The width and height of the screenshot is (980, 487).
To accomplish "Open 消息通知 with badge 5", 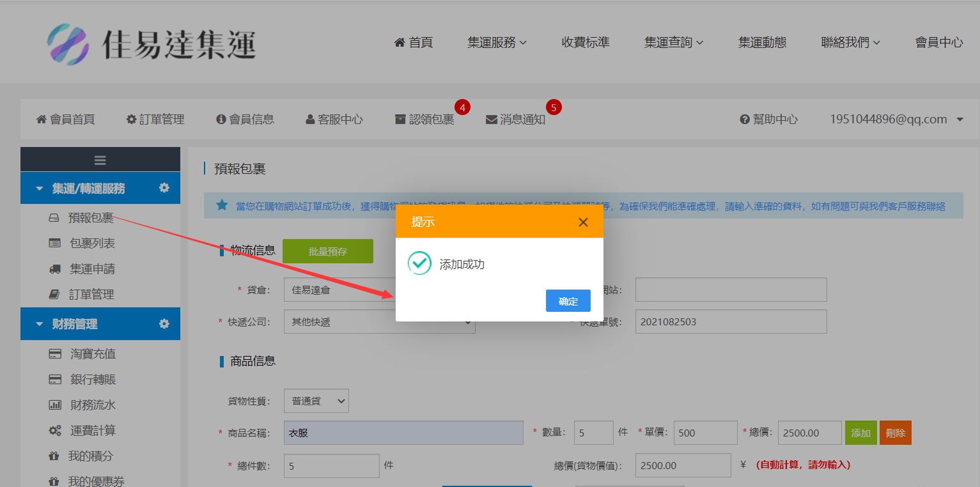I will 516,120.
